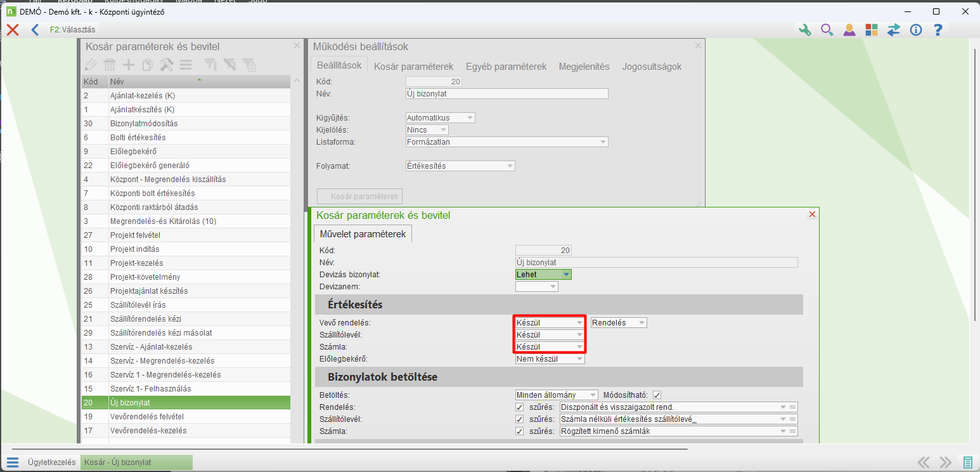The width and height of the screenshot is (980, 472).
Task: Click the double left chevron in the bottom bar
Action: [924, 462]
